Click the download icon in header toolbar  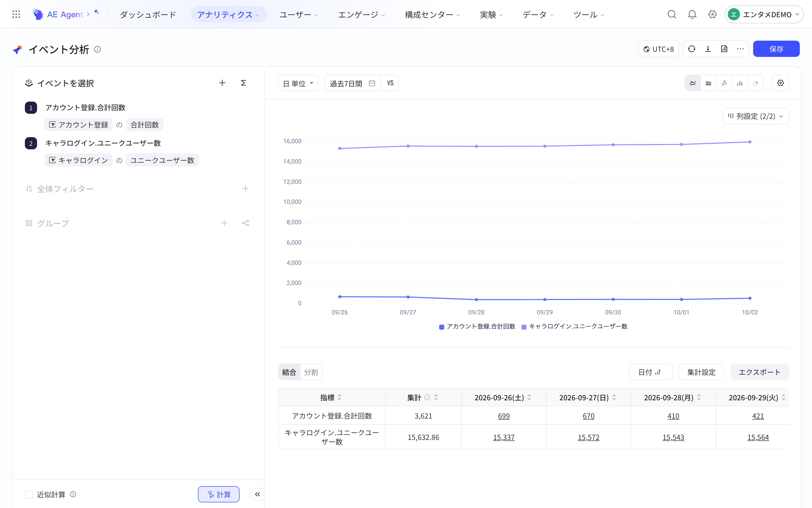(x=708, y=49)
